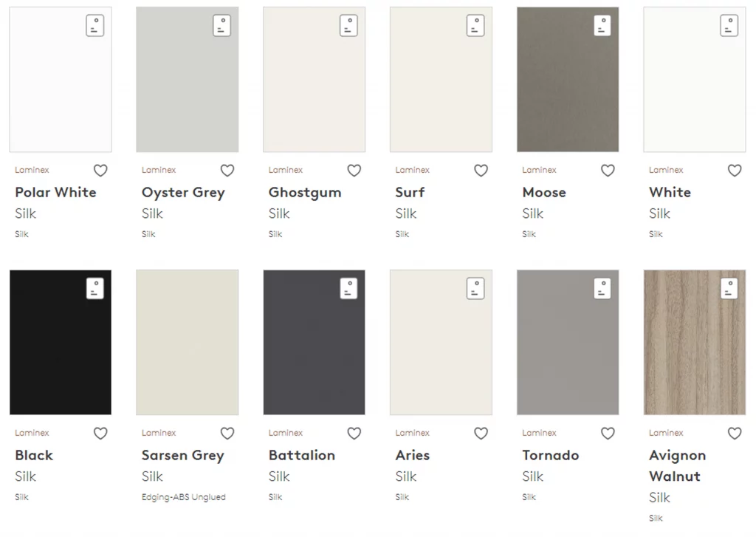The width and height of the screenshot is (756, 537).
Task: Favourite Polar White with heart icon
Action: (100, 171)
